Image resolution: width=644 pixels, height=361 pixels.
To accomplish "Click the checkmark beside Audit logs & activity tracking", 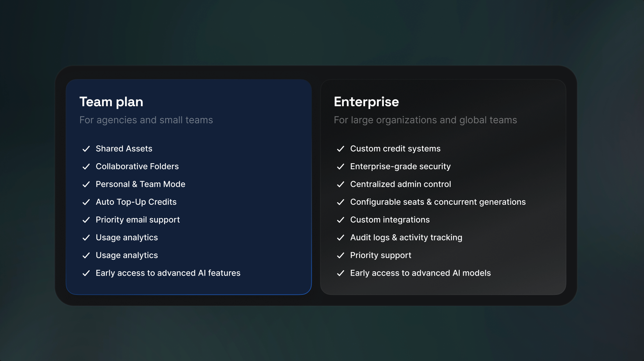I will coord(341,237).
